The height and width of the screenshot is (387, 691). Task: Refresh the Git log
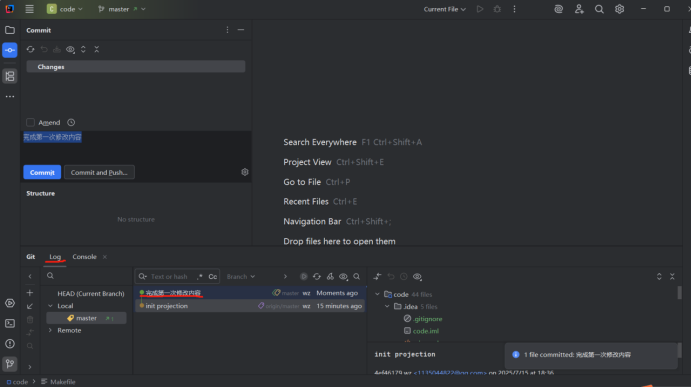[x=317, y=276]
